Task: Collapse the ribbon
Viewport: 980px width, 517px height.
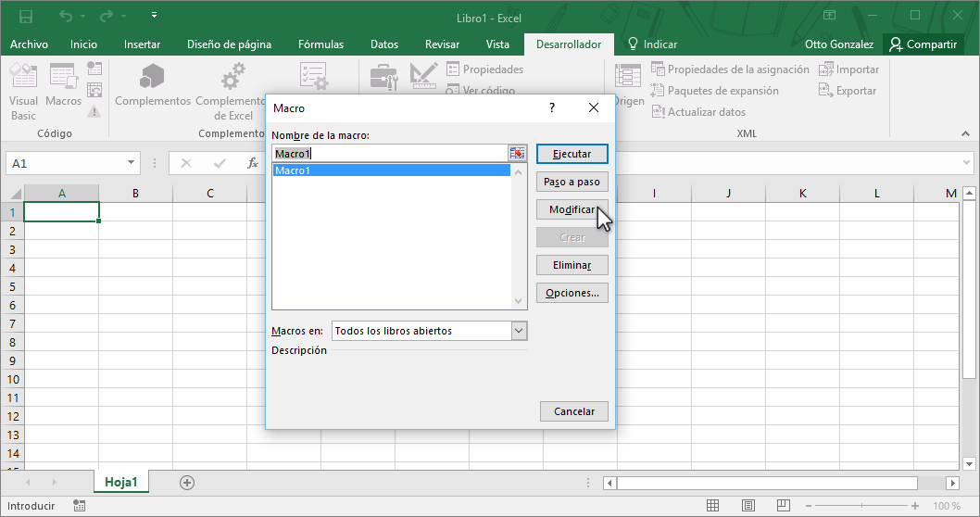Action: [x=965, y=133]
